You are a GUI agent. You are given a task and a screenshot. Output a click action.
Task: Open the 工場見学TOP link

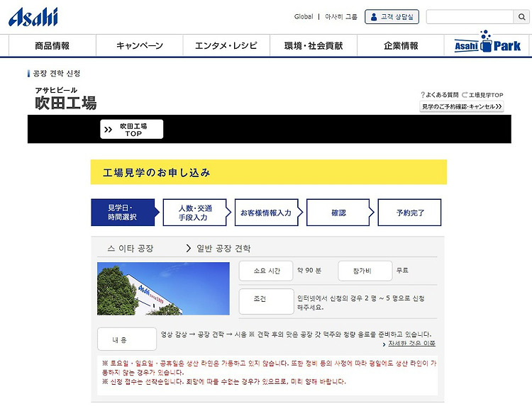tap(482, 95)
